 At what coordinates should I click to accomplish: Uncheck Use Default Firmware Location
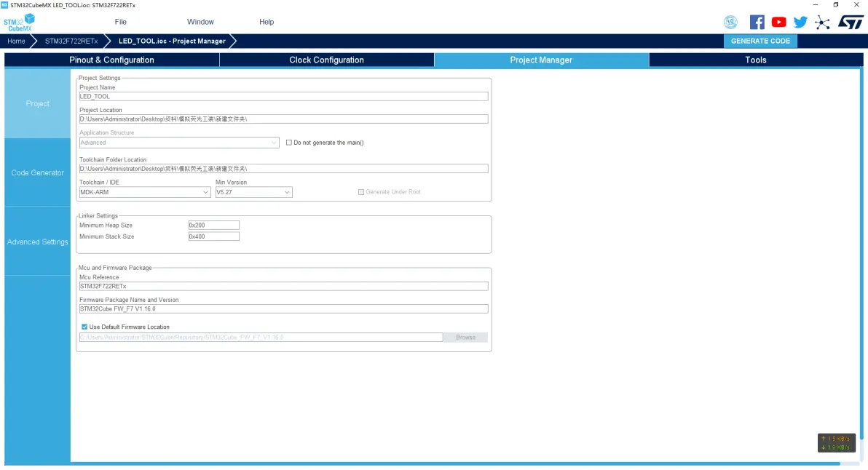point(84,327)
